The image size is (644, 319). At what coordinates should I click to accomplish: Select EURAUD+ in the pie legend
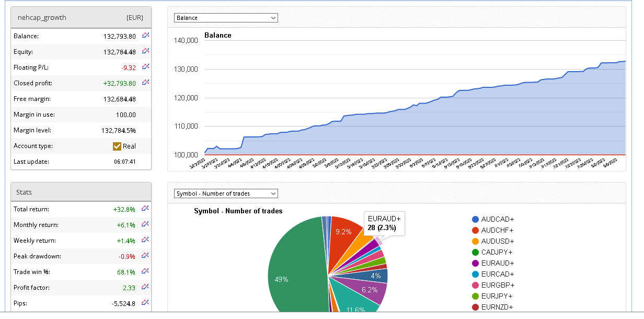(498, 264)
